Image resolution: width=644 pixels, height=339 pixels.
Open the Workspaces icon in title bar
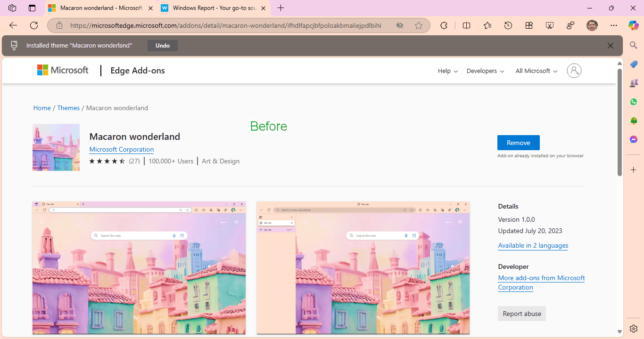13,8
